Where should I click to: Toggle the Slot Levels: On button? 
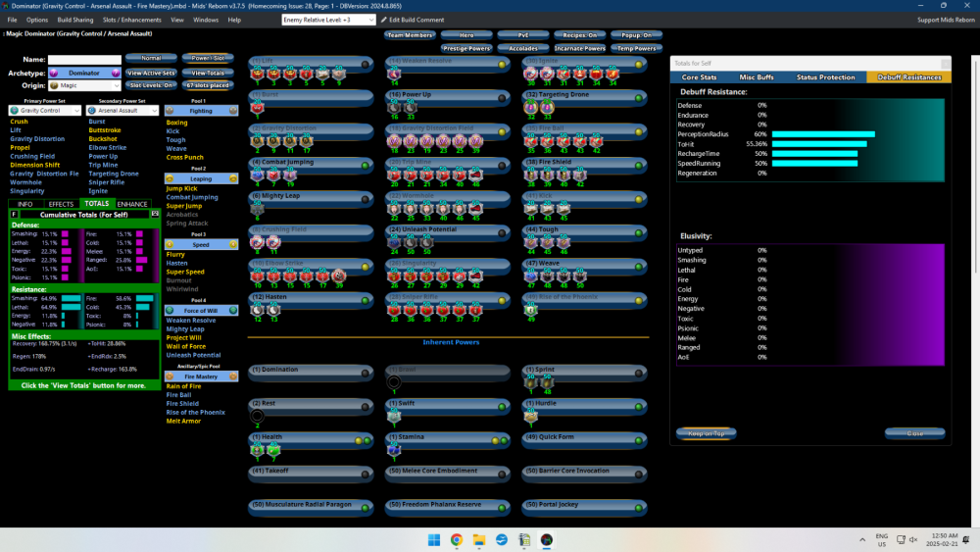[151, 85]
